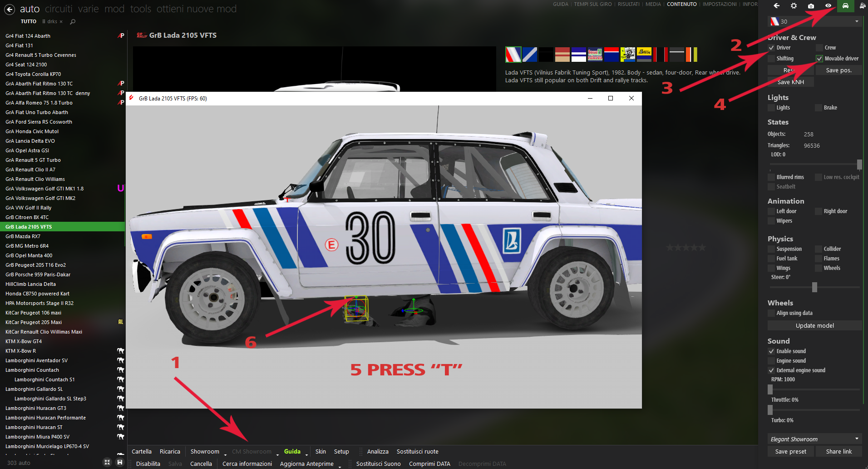Select the all-black skin thumbnail
Image resolution: width=868 pixels, height=469 pixels.
point(546,55)
